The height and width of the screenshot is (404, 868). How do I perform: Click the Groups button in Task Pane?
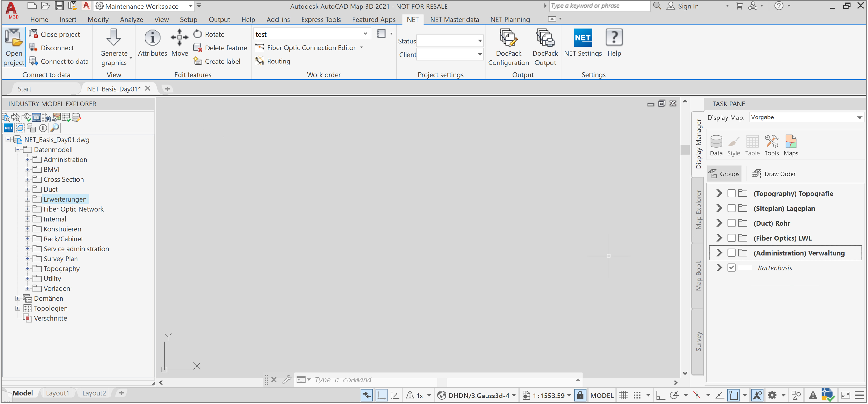click(724, 174)
